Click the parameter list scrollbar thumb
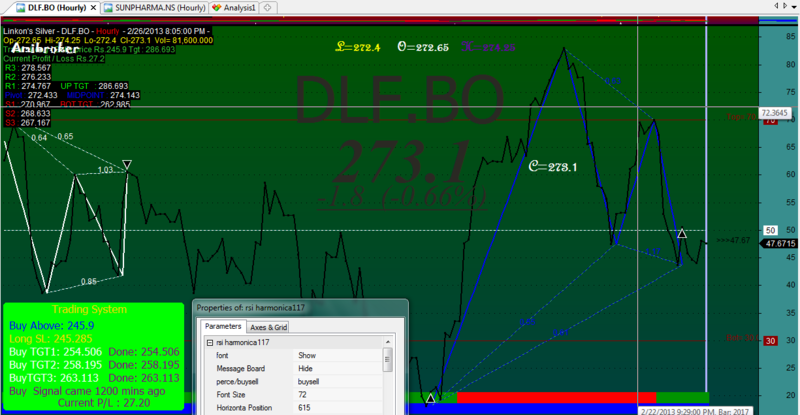This screenshot has width=800, height=415. (x=388, y=359)
